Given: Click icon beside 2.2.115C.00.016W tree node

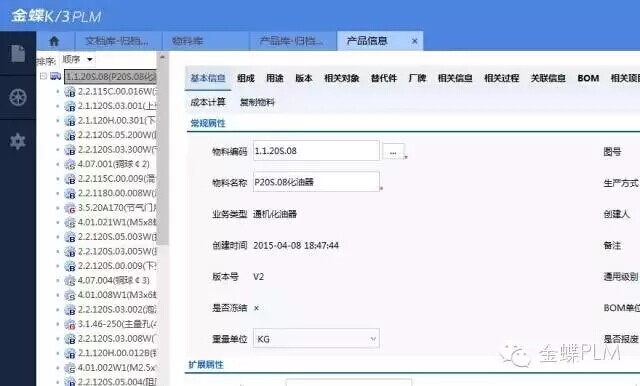Looking at the screenshot, I should [70, 91].
